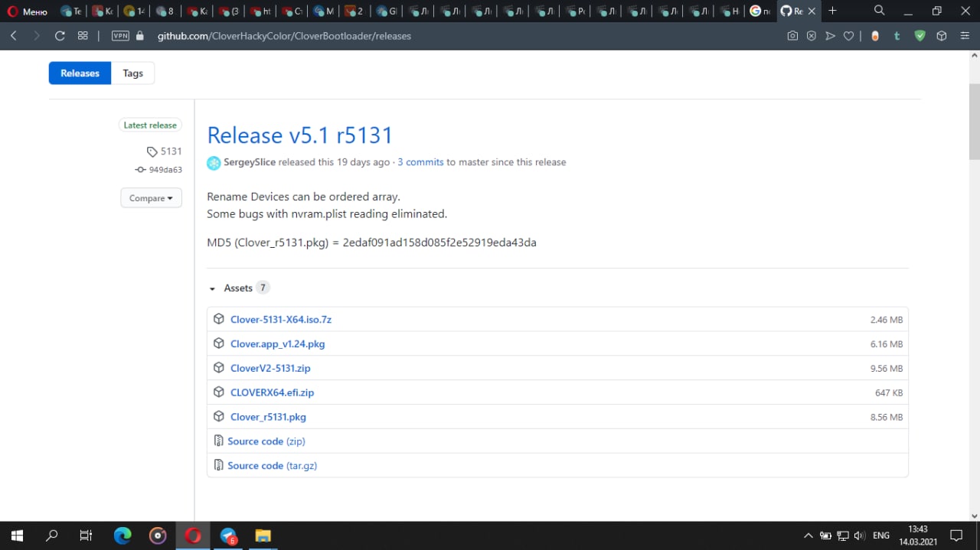Collapse the Assets section triangle
This screenshot has height=550, width=980.
pos(212,288)
